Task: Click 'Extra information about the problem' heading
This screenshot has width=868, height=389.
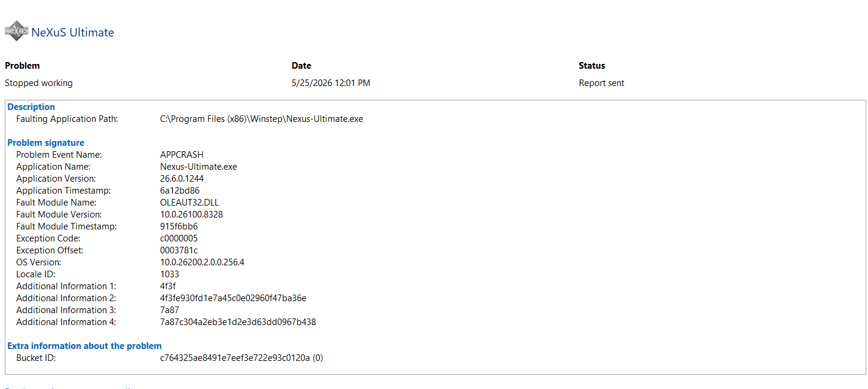Action: (x=84, y=346)
